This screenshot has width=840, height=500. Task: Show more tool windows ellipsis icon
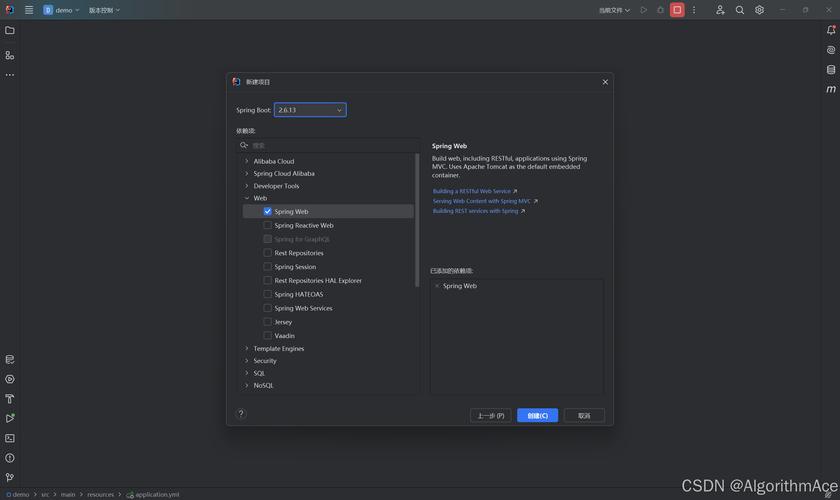(x=10, y=75)
